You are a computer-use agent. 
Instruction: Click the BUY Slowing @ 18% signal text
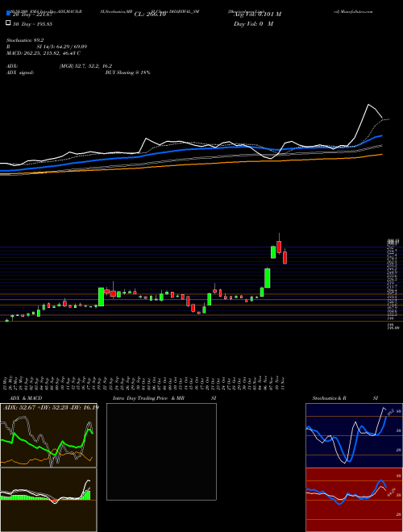coord(127,73)
